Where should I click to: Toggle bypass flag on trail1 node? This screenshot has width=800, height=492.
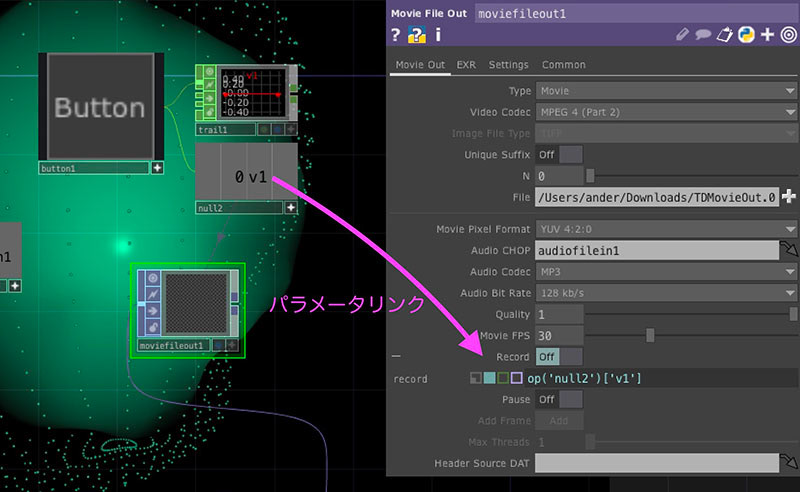[210, 85]
